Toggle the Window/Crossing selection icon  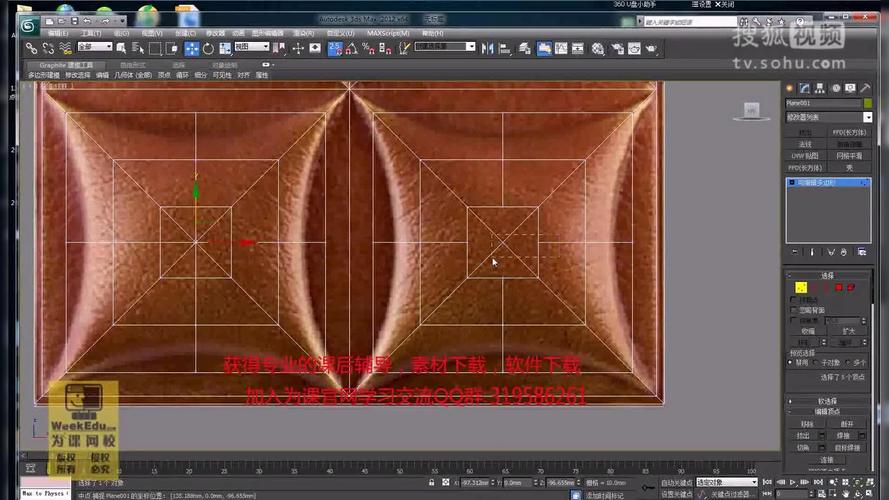click(x=172, y=49)
